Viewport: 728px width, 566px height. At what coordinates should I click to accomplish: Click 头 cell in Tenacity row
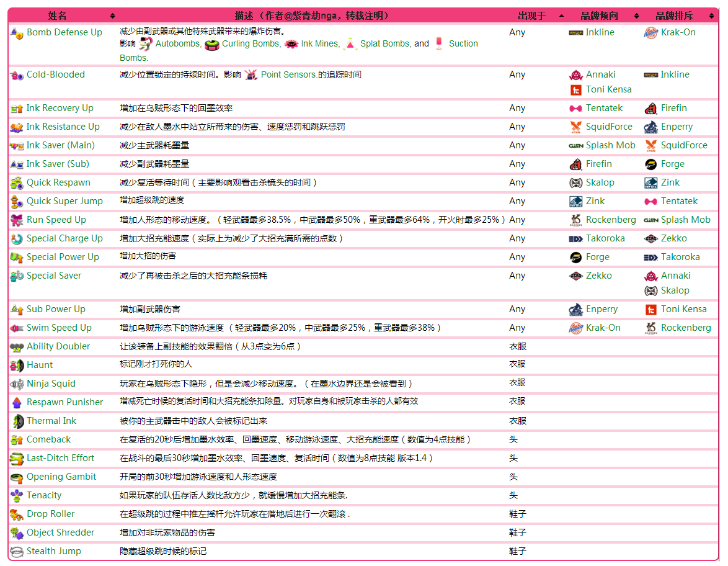pos(513,495)
